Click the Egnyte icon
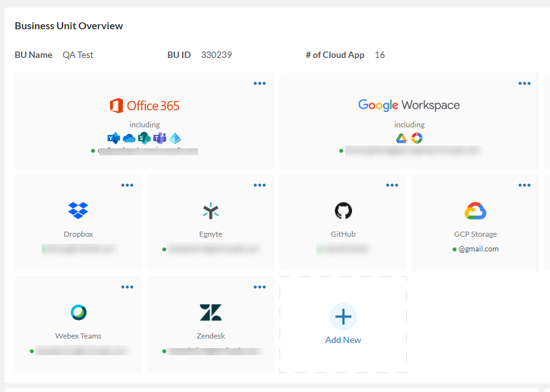This screenshot has width=550, height=392. 211,211
